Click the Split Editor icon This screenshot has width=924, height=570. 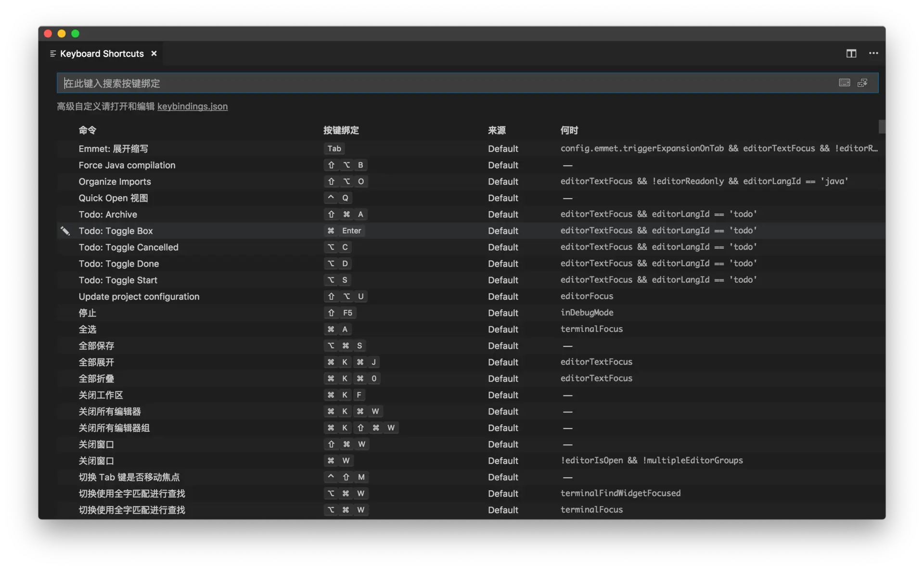[851, 53]
